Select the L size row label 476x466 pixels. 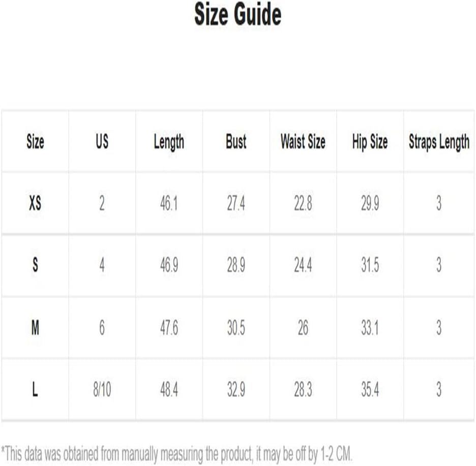[x=35, y=390]
